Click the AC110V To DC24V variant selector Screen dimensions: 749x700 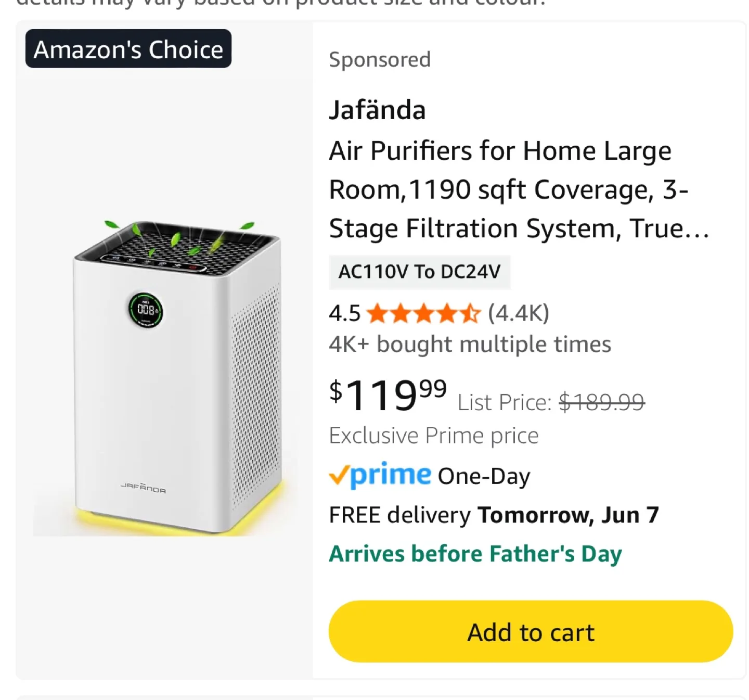tap(419, 271)
